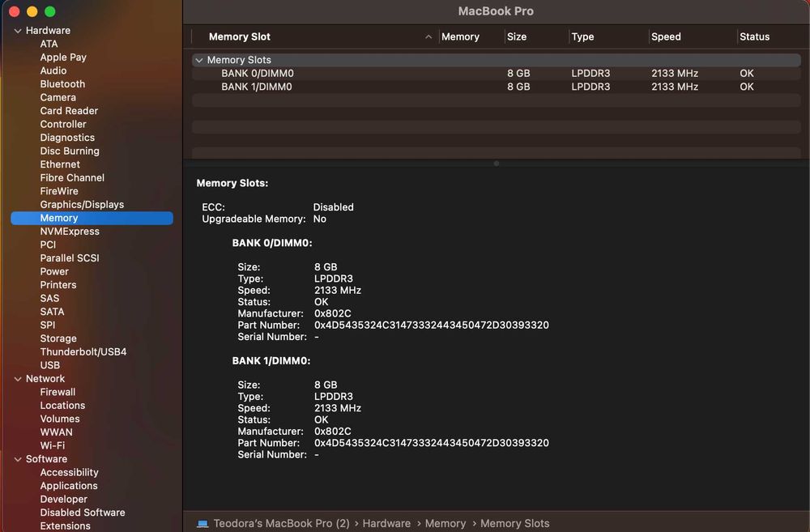The image size is (810, 532).
Task: Click the laptop icon in the path bar
Action: pyautogui.click(x=202, y=524)
